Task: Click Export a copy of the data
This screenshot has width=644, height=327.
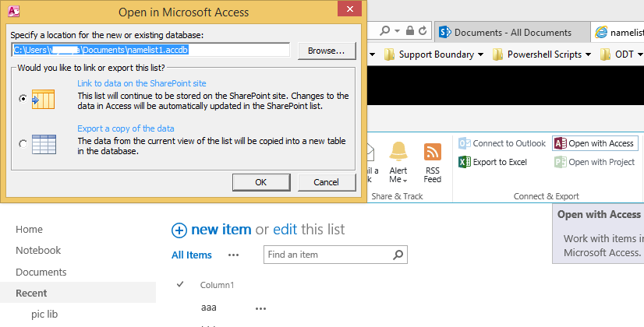Action: [126, 128]
